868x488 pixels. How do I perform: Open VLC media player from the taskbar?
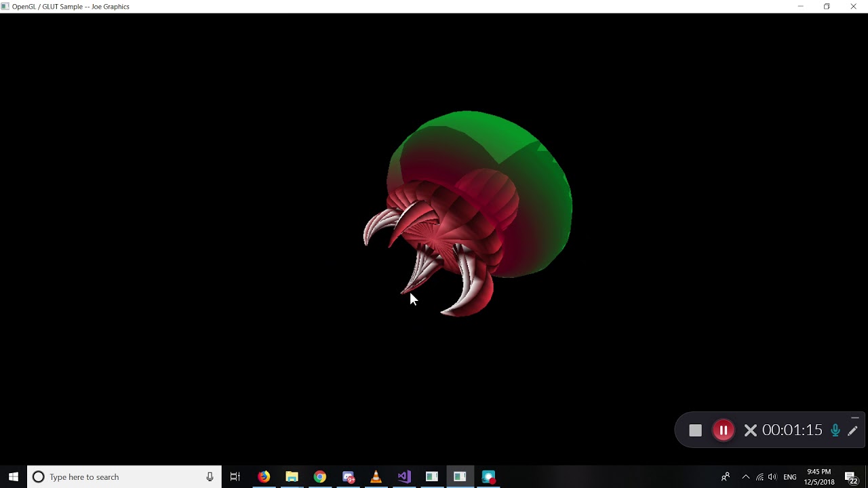tap(376, 476)
